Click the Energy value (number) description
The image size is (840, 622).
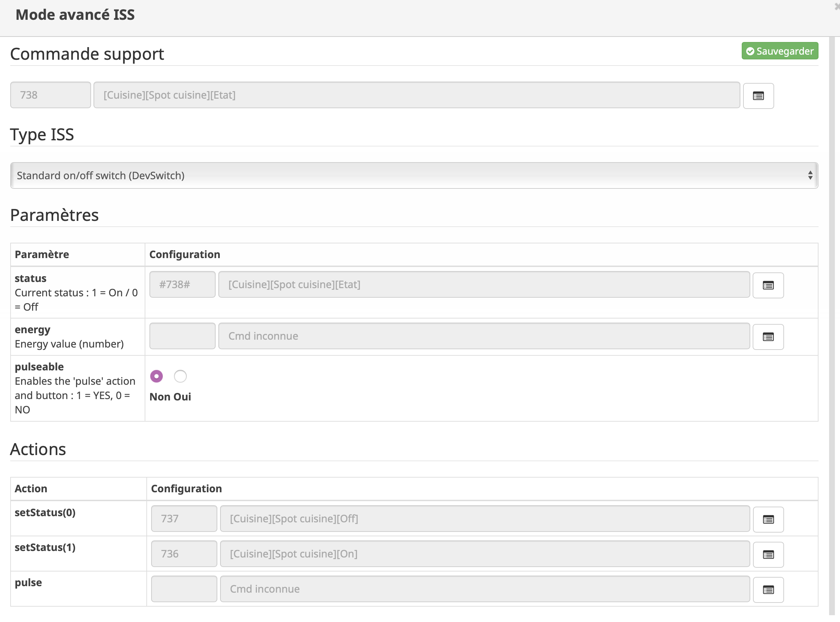[69, 344]
